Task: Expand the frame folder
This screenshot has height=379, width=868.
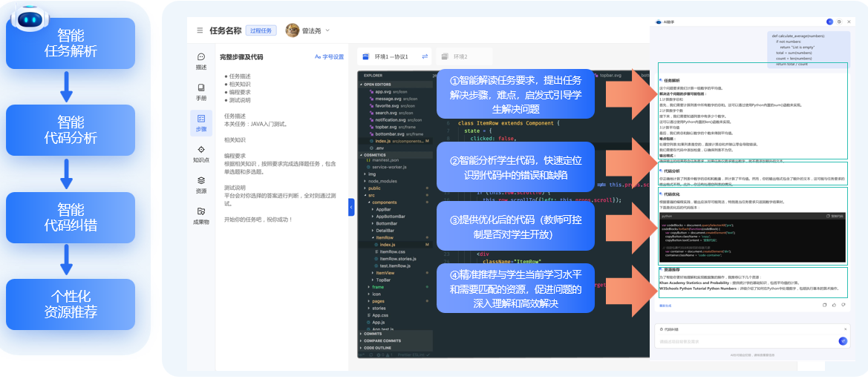Action: 377,287
